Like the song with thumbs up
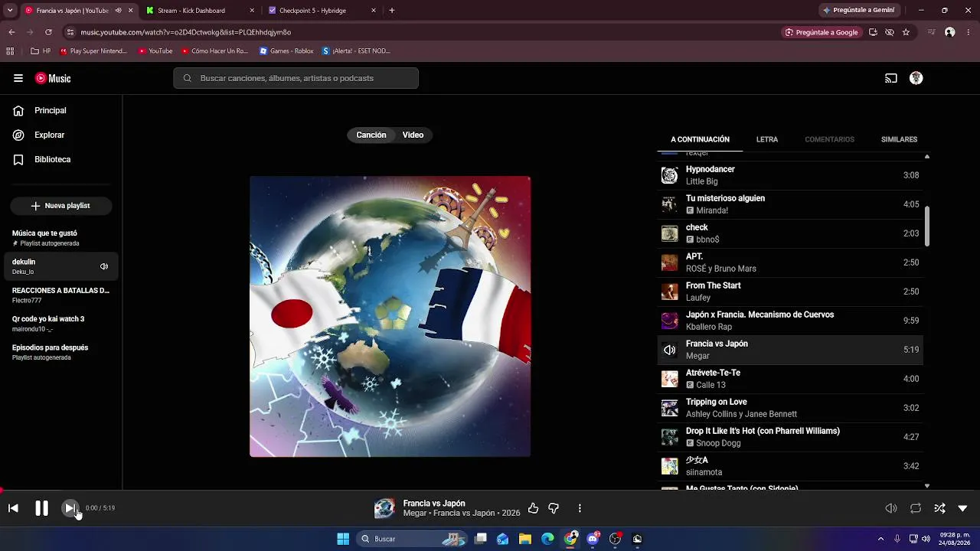980x551 pixels. [533, 508]
